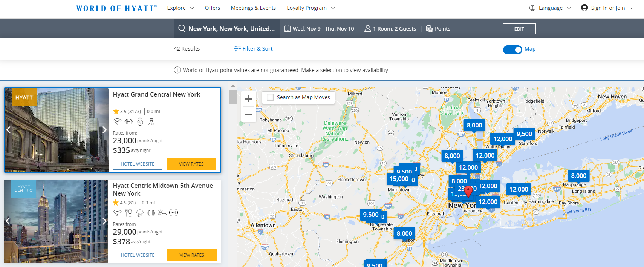Select the 8,000 pin near Hauppauge
The image size is (644, 267).
(578, 176)
